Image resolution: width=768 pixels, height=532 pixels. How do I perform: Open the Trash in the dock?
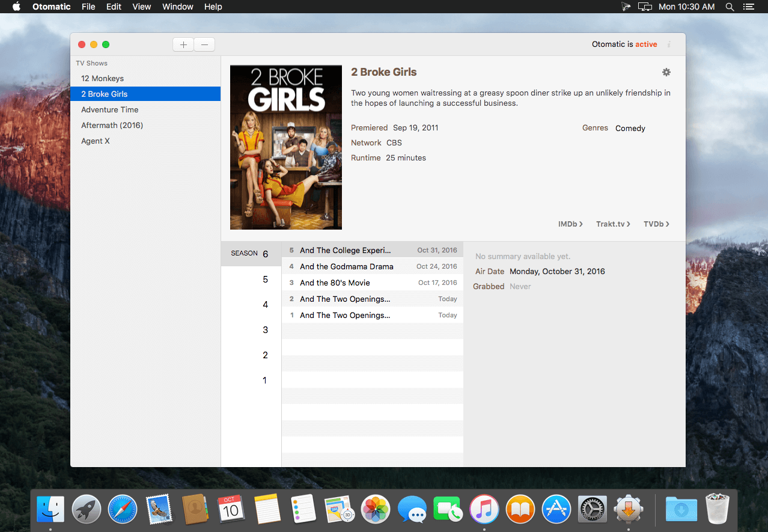tap(718, 509)
